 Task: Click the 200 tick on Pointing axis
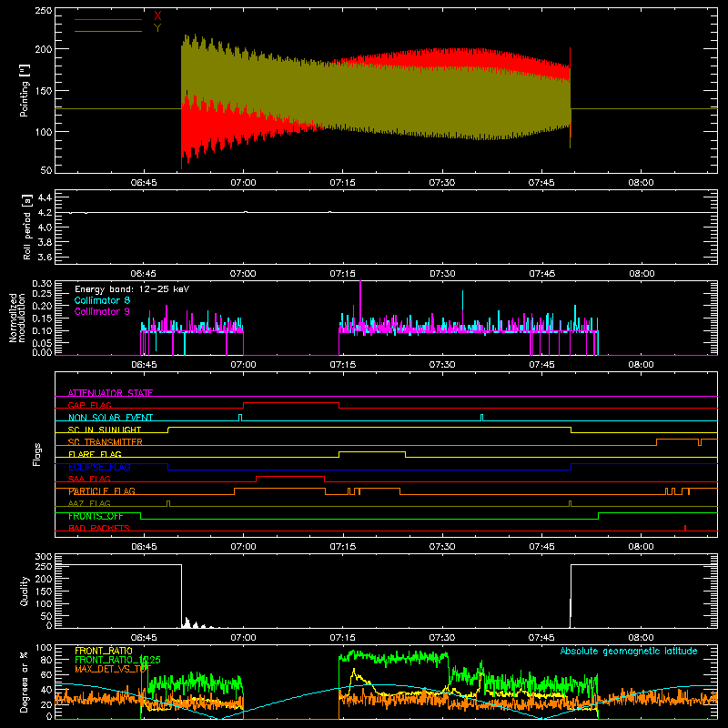44,49
